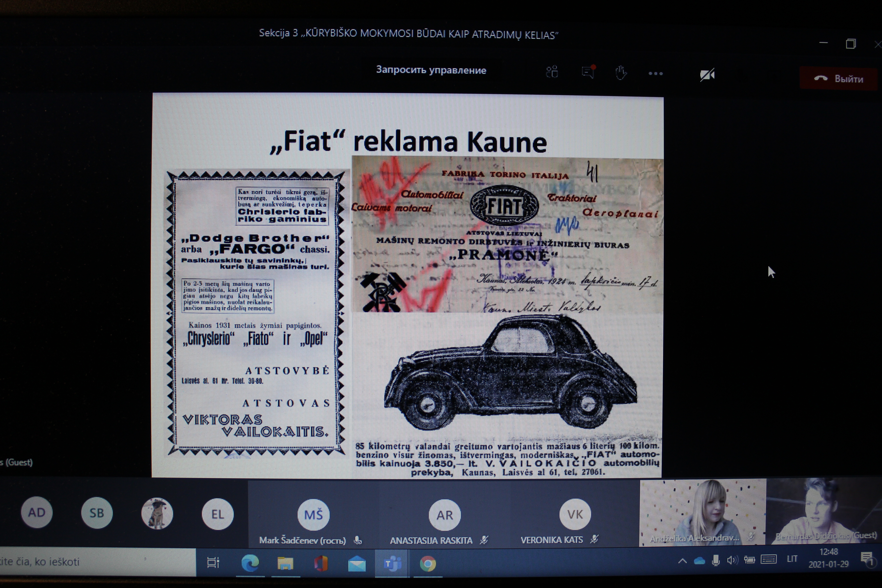Select MŠ Mark Šadčenev avatar

coord(314,514)
